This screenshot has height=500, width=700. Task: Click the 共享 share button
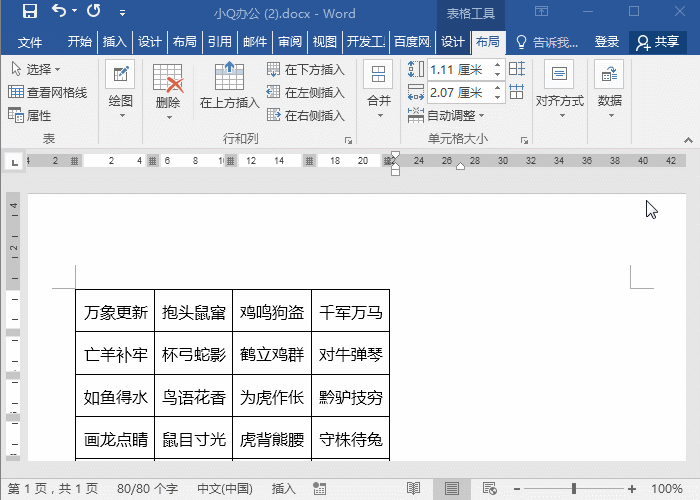click(658, 42)
